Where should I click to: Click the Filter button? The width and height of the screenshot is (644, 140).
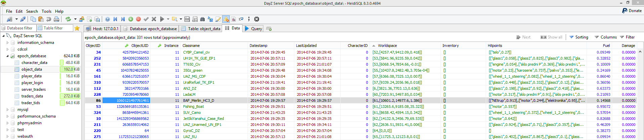(627, 37)
